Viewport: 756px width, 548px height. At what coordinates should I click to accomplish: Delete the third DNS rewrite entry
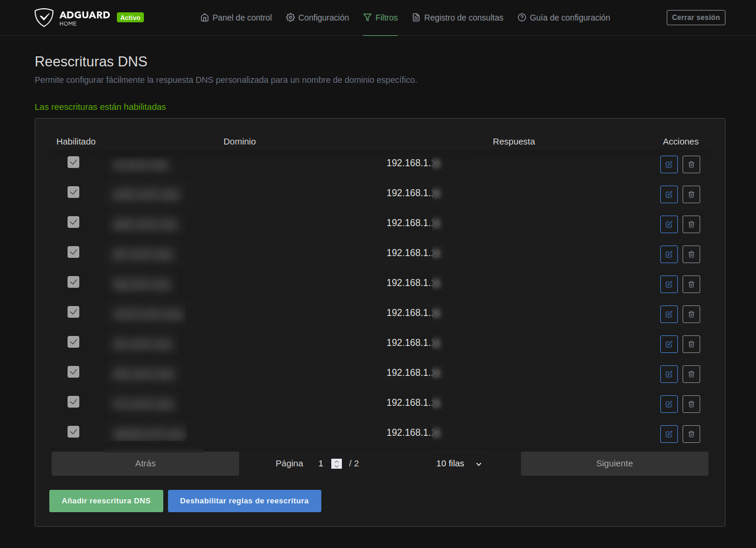point(691,224)
